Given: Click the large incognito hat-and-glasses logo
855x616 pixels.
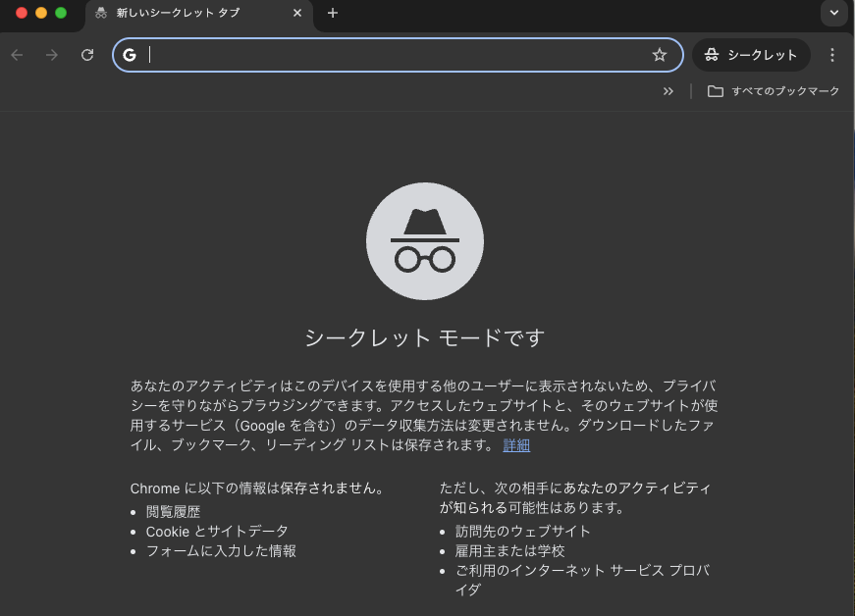Looking at the screenshot, I should tap(425, 241).
